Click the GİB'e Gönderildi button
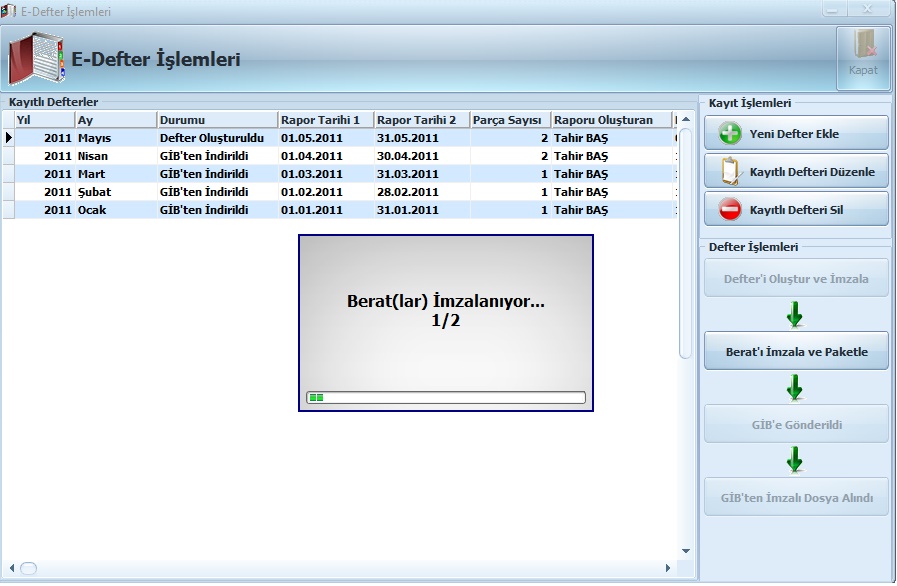Viewport: 897px width, 586px height. pyautogui.click(x=796, y=425)
